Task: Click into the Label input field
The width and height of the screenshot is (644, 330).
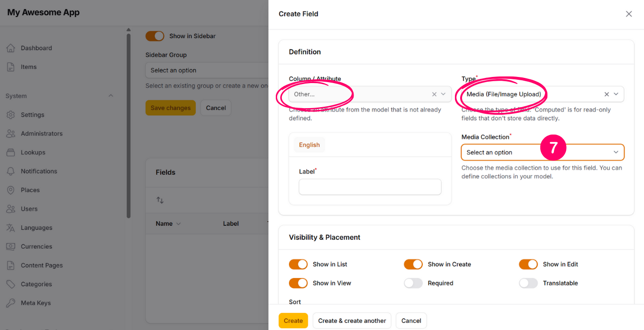Action: (370, 187)
